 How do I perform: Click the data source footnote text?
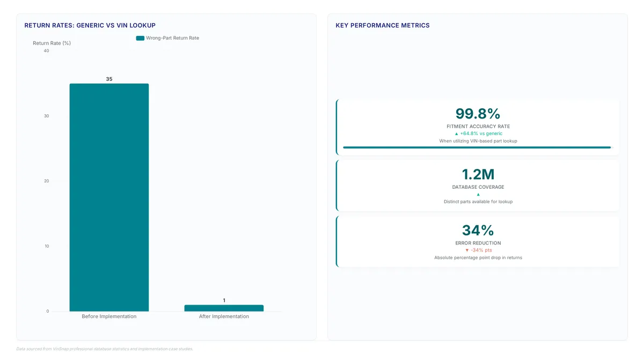click(105, 349)
